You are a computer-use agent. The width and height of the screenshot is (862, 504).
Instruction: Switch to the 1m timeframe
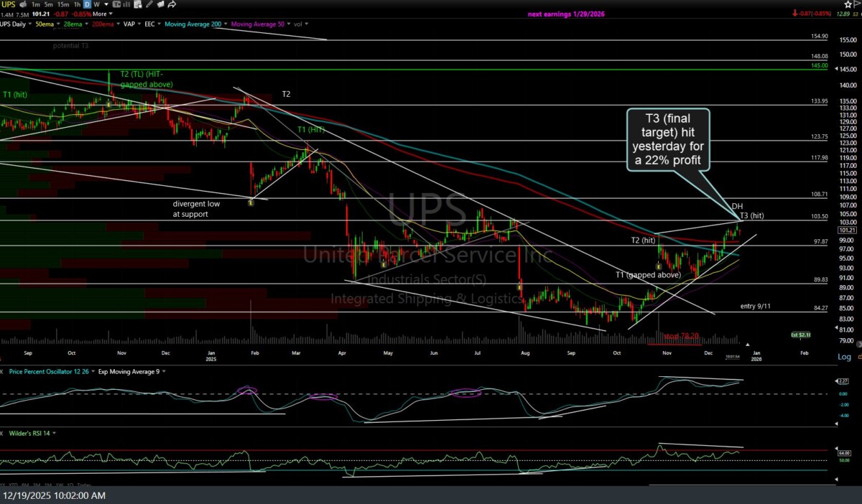(35, 4)
